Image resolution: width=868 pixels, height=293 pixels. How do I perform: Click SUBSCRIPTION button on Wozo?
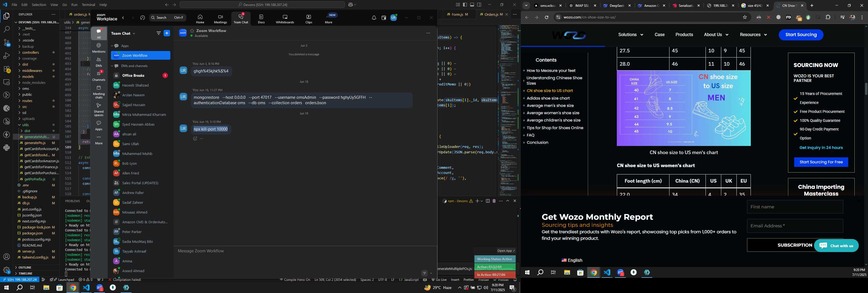(794, 245)
